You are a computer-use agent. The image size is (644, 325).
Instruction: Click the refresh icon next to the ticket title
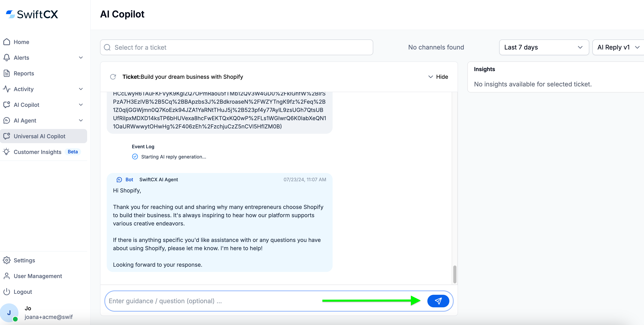coord(113,77)
